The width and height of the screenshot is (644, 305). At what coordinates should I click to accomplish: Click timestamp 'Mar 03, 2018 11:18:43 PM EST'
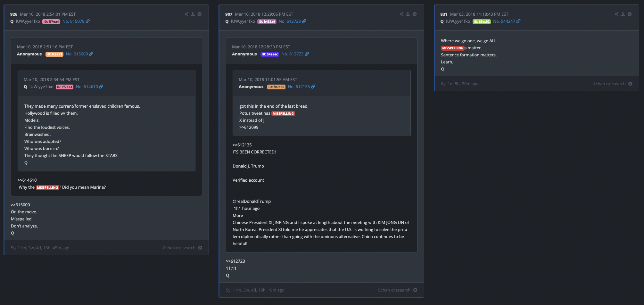tap(479, 14)
